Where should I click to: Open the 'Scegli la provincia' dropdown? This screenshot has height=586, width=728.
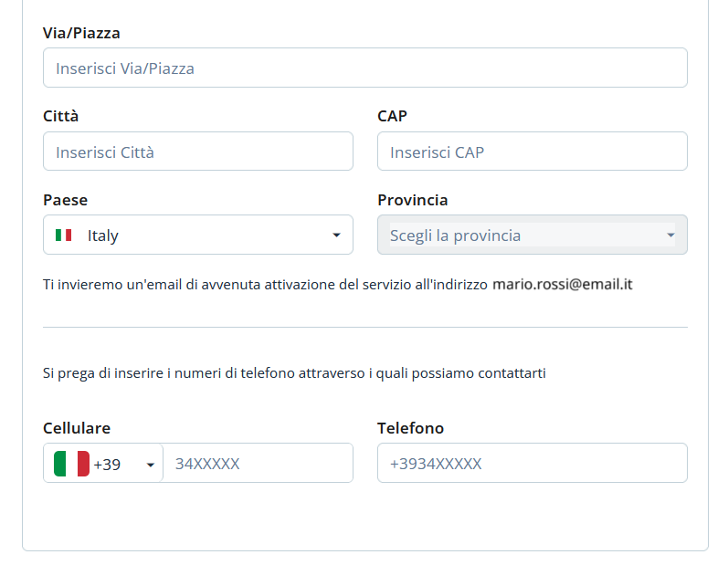[x=532, y=235]
